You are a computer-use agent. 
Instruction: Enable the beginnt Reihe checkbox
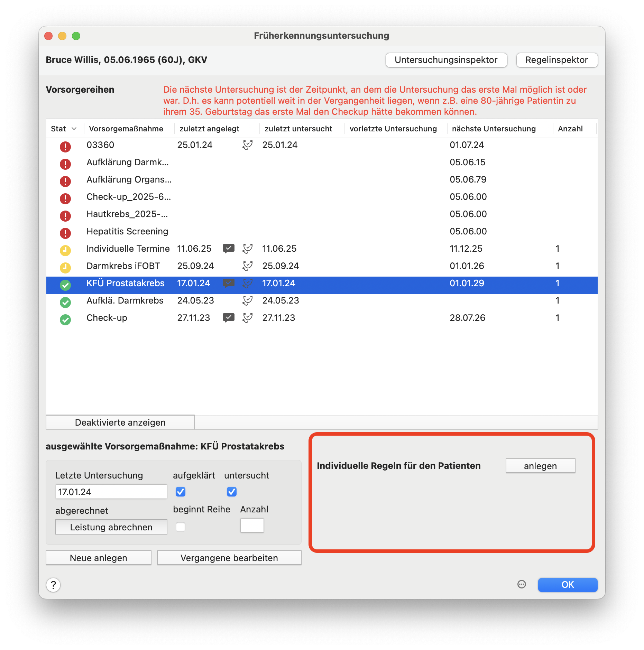click(181, 527)
